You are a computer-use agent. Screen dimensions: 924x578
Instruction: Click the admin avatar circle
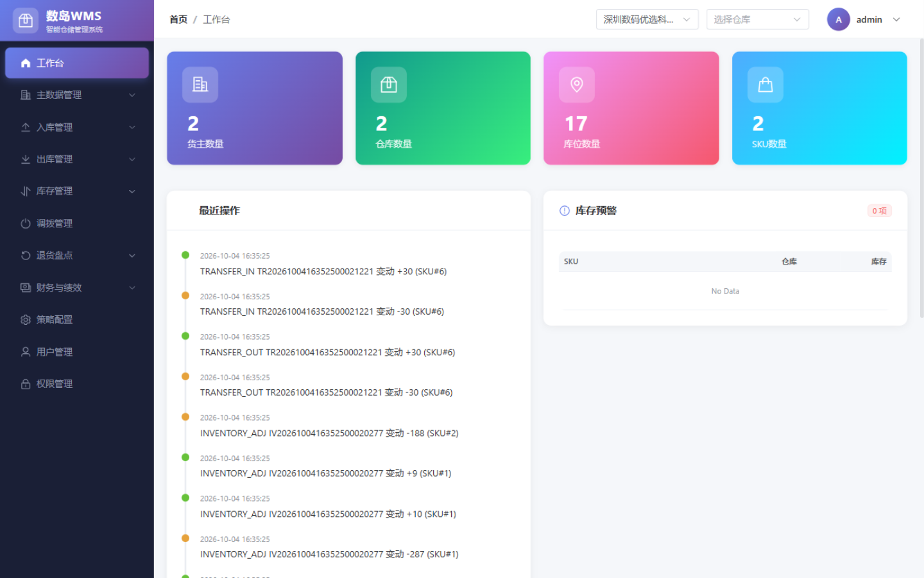[839, 19]
